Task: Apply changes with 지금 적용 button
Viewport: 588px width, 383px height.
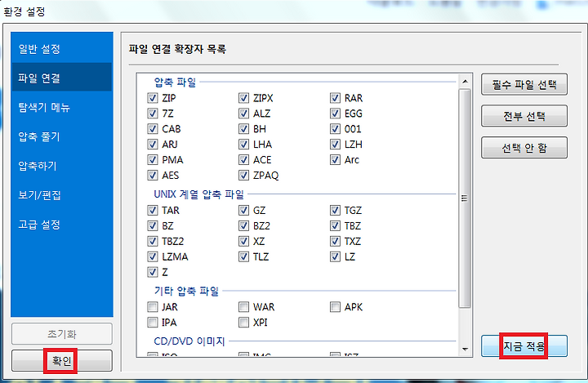Action: (523, 345)
